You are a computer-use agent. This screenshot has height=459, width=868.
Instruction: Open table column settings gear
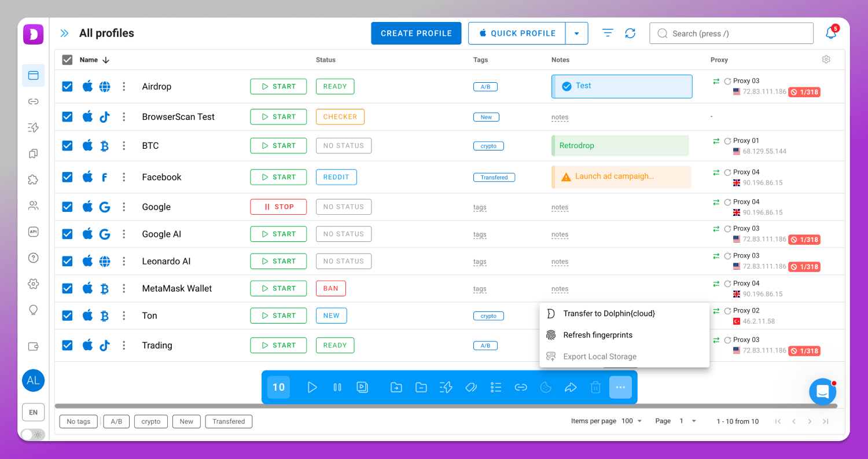826,59
